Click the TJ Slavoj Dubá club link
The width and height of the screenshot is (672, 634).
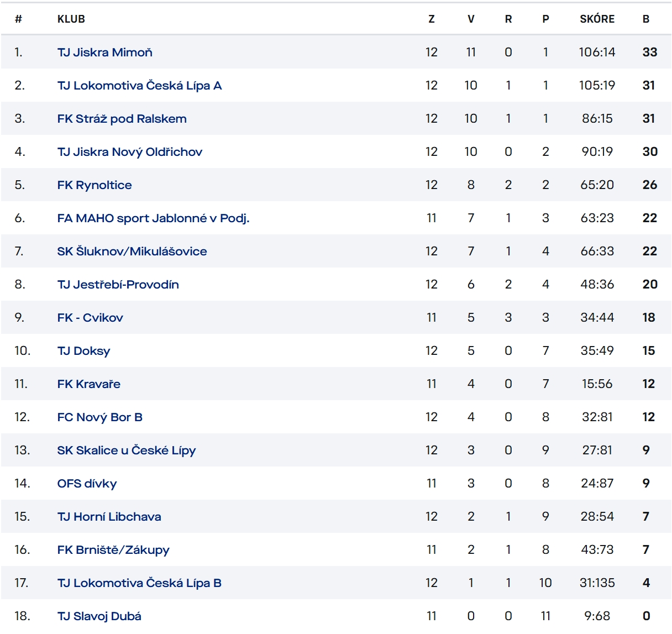coord(99,616)
